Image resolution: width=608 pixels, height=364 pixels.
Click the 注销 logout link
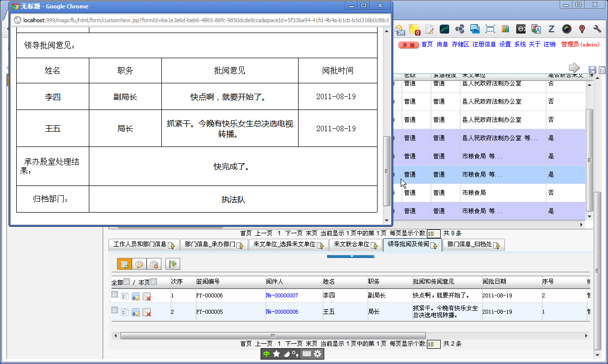click(549, 44)
